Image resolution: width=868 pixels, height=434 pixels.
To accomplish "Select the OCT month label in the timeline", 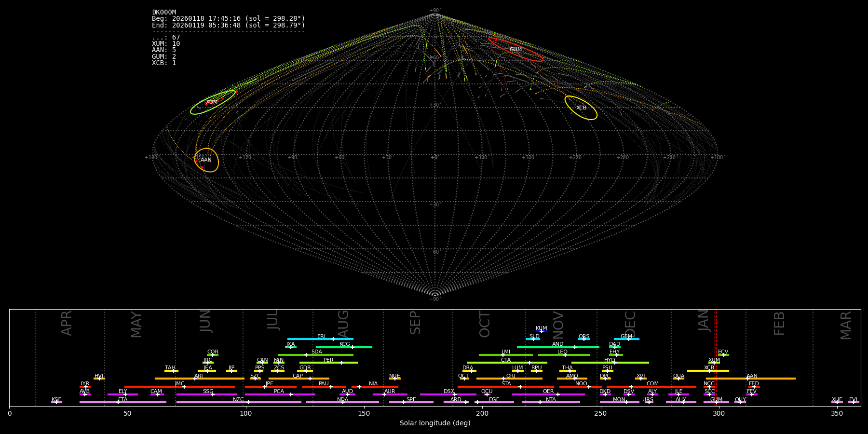I will tap(485, 324).
